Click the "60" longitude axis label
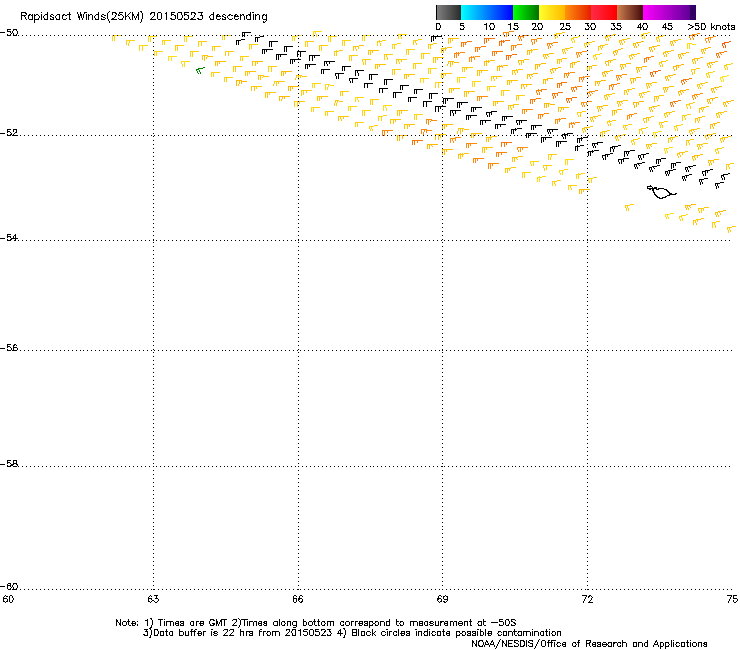Screen dimensions: 740x650 click(8, 599)
